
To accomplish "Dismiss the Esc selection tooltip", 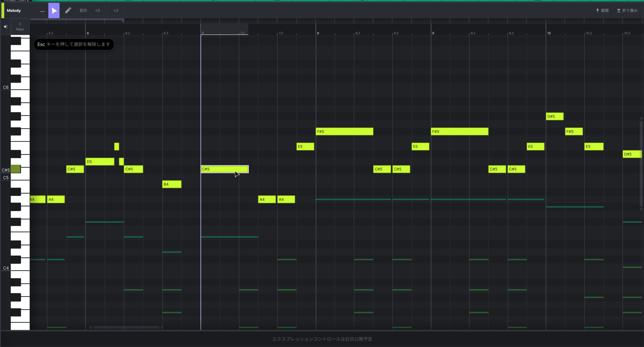I will point(73,44).
